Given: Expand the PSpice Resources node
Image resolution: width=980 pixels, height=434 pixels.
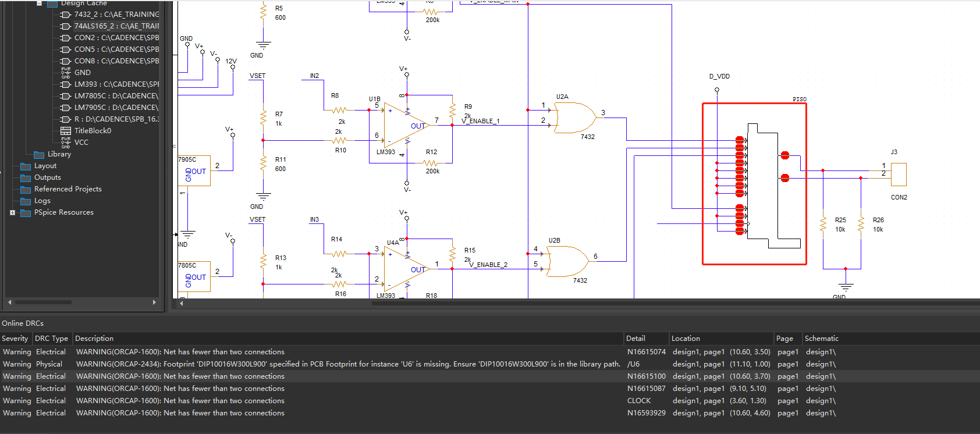Looking at the screenshot, I should [x=12, y=212].
